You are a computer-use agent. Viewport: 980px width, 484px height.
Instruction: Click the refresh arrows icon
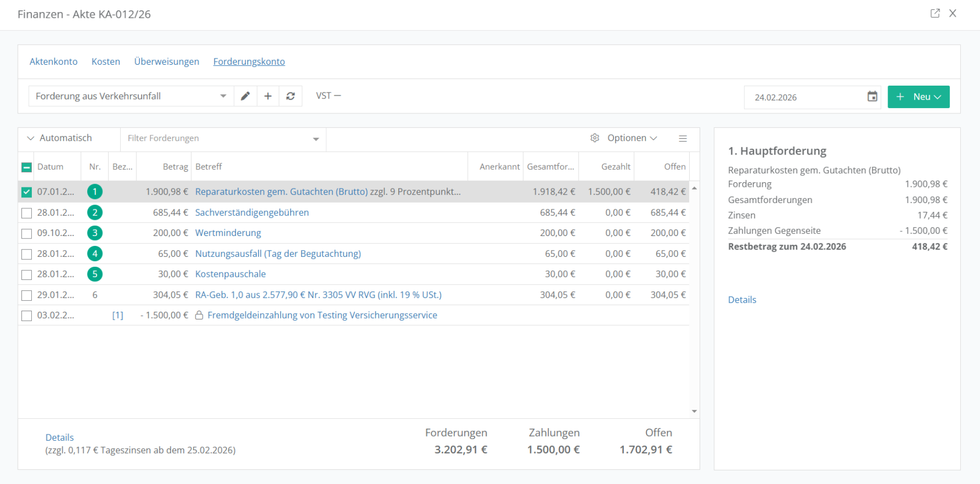point(291,96)
